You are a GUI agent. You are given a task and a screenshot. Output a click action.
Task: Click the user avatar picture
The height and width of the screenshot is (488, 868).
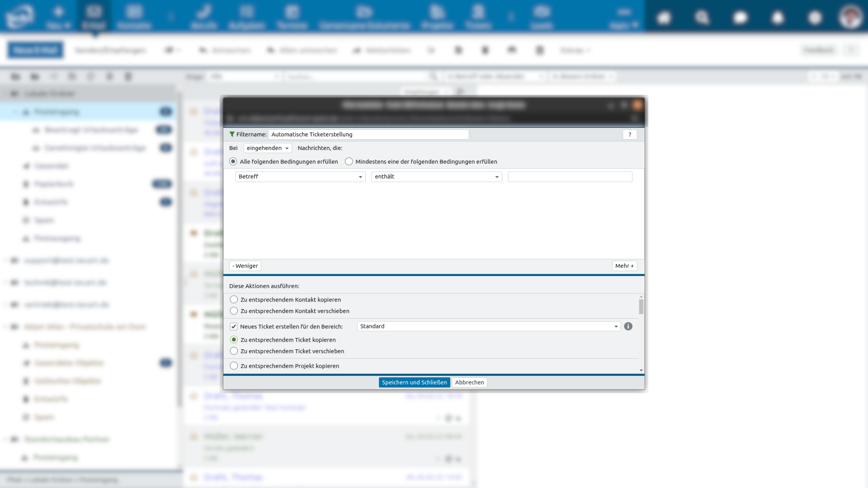click(850, 17)
